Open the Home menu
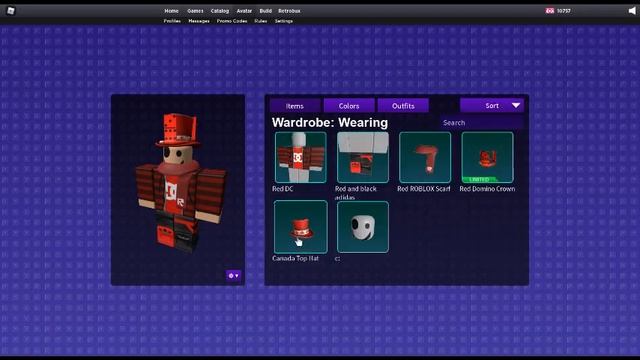This screenshot has width=640, height=360. click(x=171, y=11)
